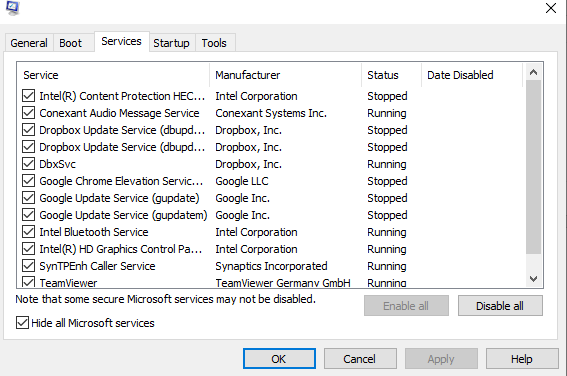This screenshot has width=567, height=376.
Task: Sort by Manufacturer column header
Action: pos(285,75)
